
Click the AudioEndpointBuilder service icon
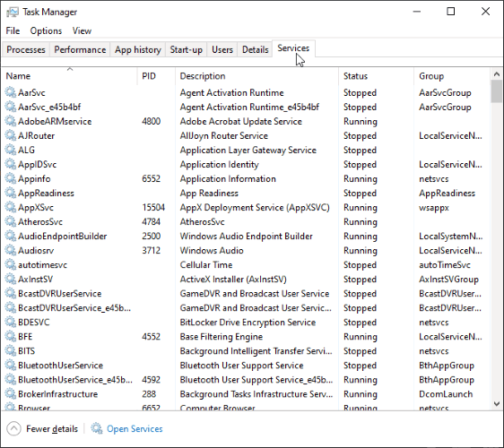click(10, 236)
